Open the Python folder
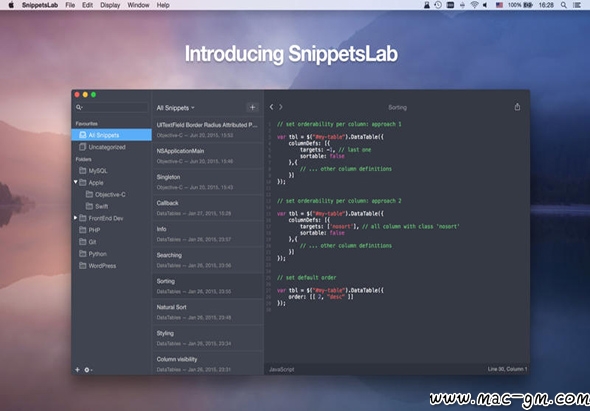This screenshot has height=411, width=590. (111, 254)
